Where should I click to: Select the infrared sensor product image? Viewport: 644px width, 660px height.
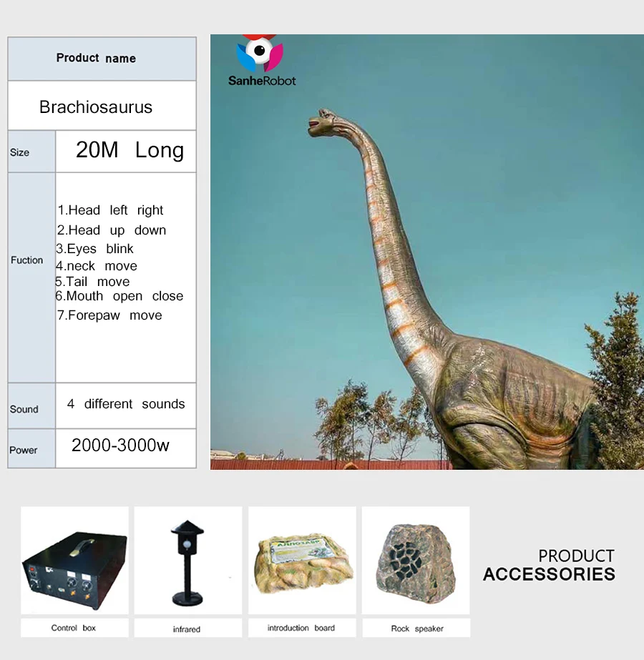coord(187,560)
